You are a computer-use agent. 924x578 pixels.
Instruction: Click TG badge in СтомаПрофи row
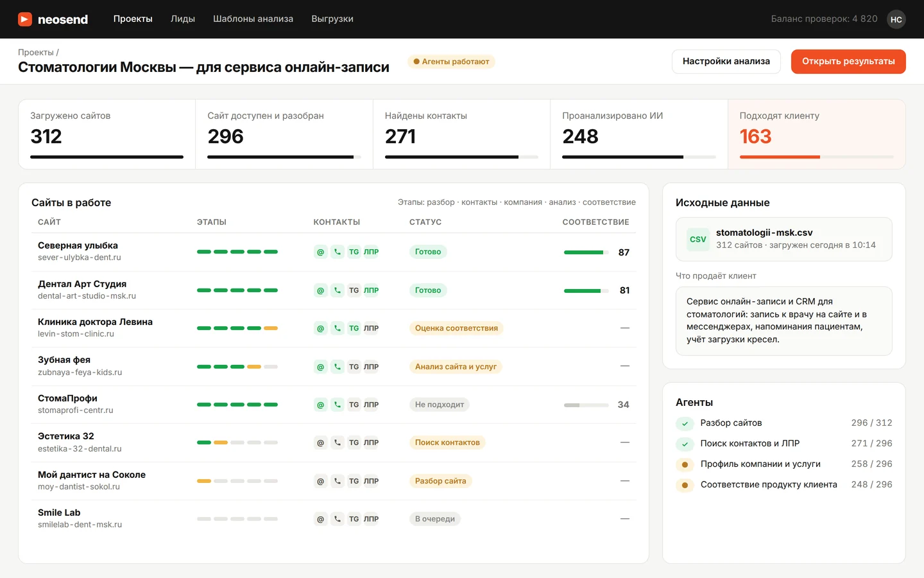pyautogui.click(x=354, y=405)
